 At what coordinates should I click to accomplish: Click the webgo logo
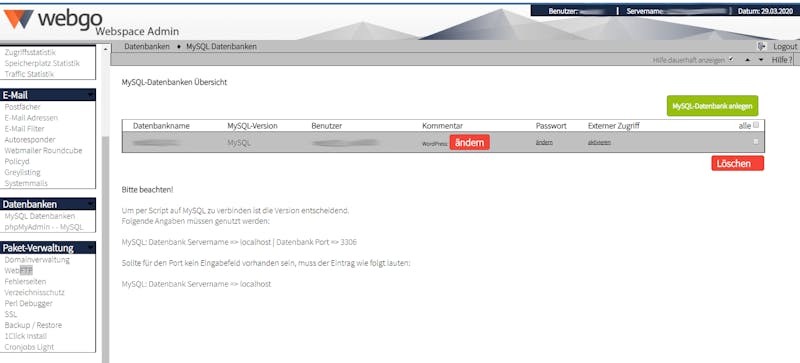53,19
